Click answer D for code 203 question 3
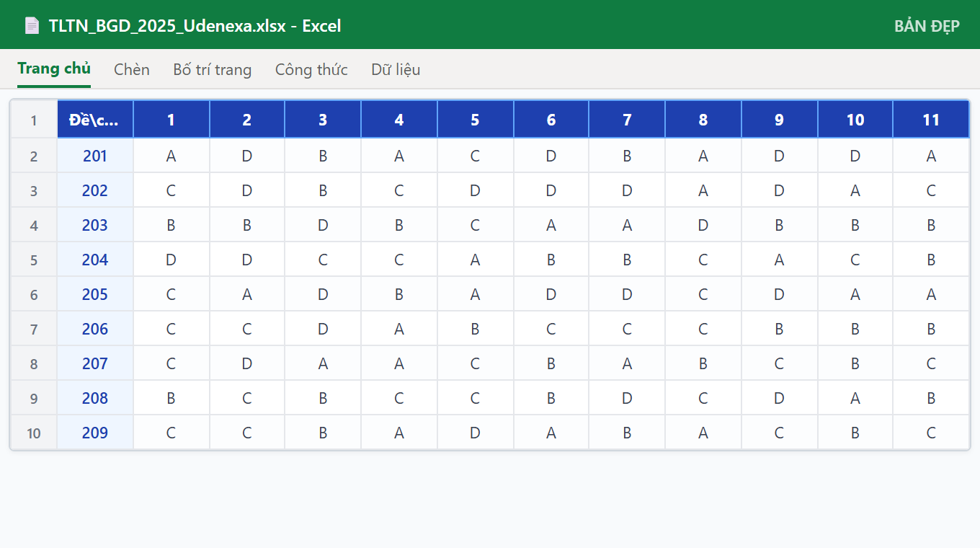 pyautogui.click(x=323, y=225)
